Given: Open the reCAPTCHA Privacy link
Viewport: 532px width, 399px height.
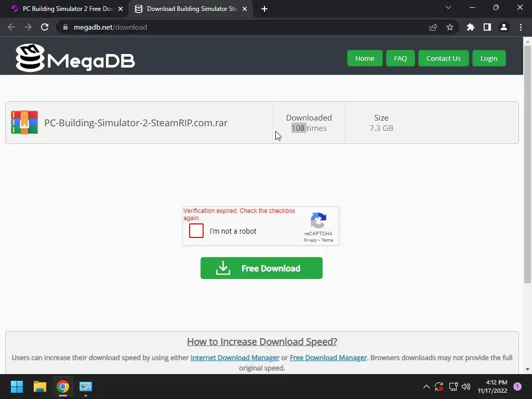Looking at the screenshot, I should [x=310, y=240].
